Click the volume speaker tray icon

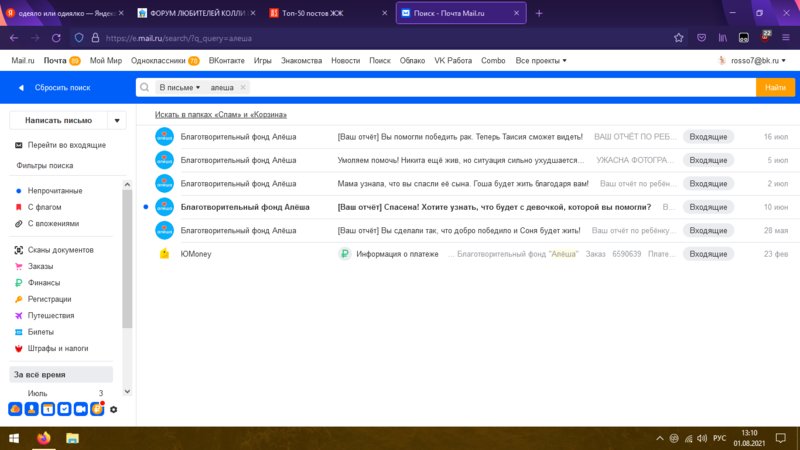[702, 438]
